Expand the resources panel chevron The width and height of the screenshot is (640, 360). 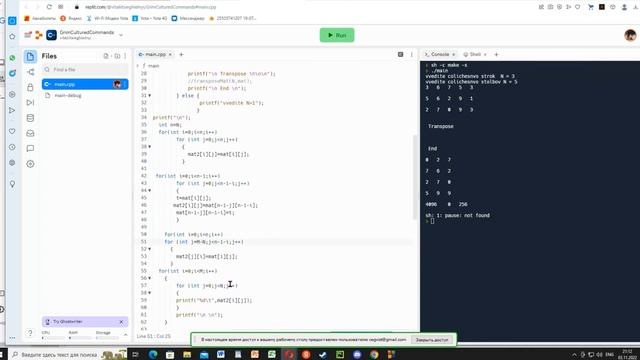[x=126, y=335]
